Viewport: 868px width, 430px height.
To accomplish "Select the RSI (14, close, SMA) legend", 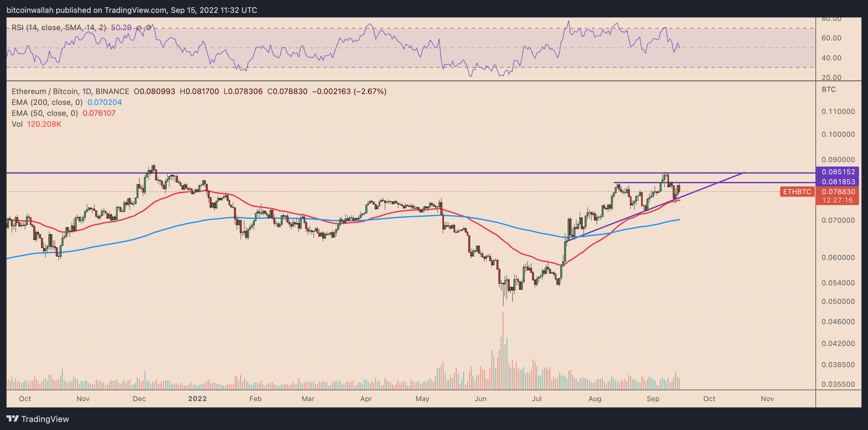I will point(59,28).
